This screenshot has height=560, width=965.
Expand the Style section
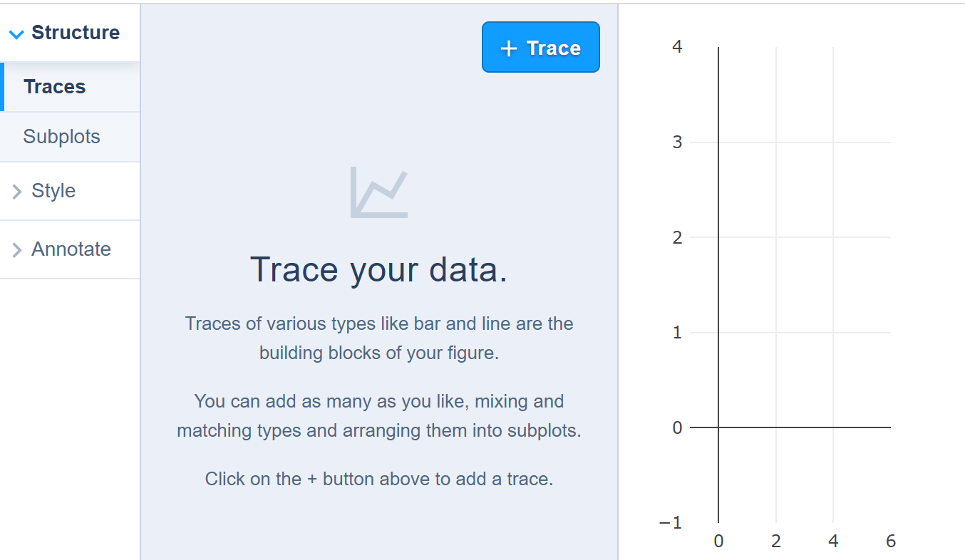point(53,191)
